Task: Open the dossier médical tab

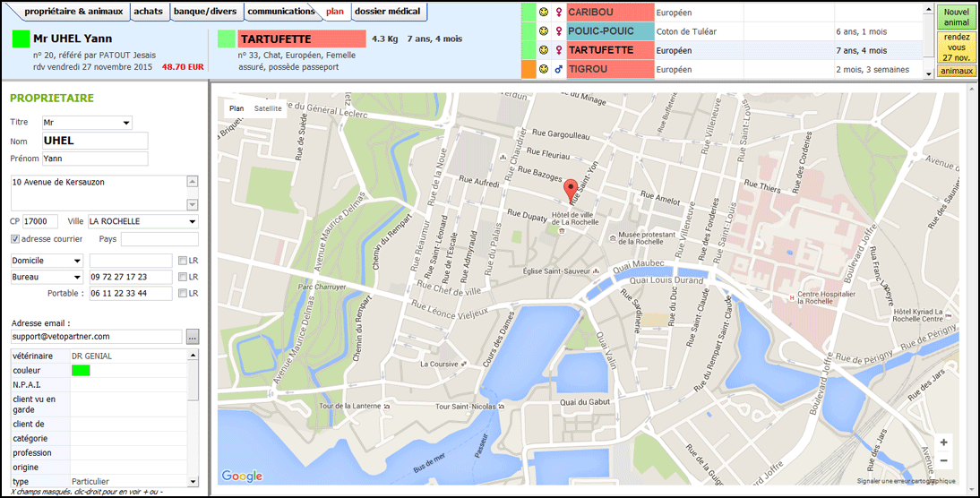Action: [388, 12]
